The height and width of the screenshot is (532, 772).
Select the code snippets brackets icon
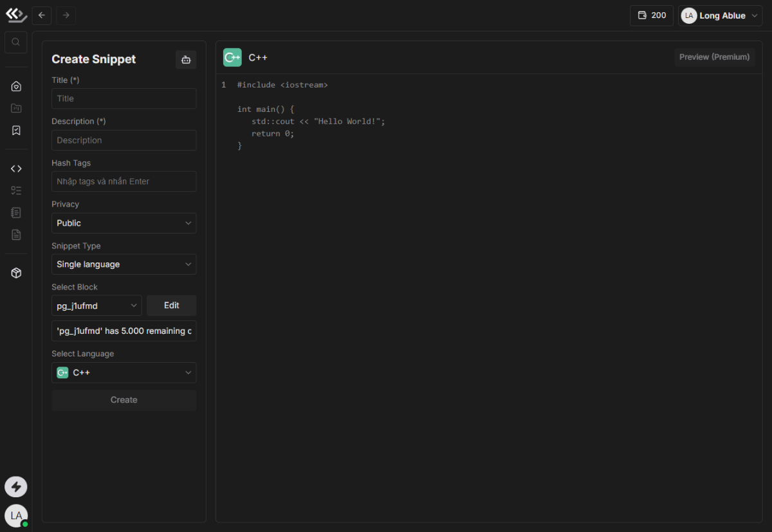click(x=17, y=169)
